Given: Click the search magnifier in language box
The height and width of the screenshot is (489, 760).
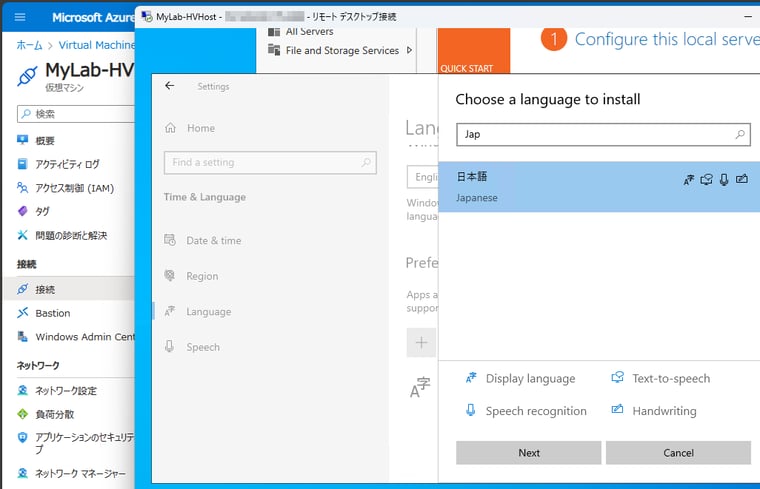Looking at the screenshot, I should click(740, 134).
